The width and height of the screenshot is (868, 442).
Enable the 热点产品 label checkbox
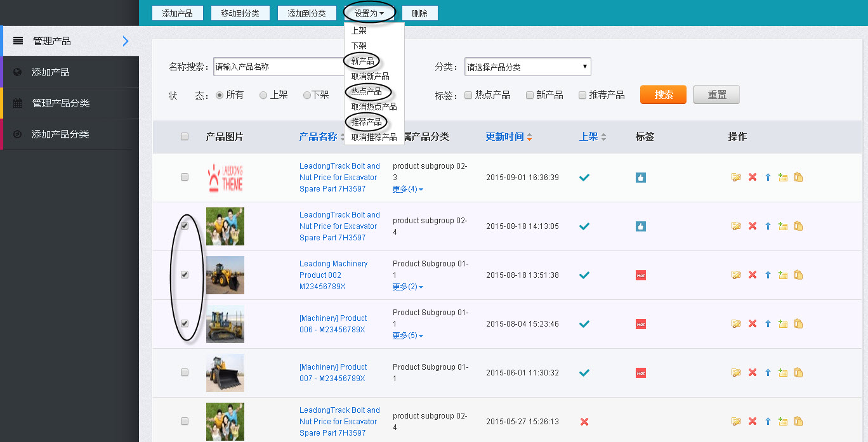pos(468,94)
